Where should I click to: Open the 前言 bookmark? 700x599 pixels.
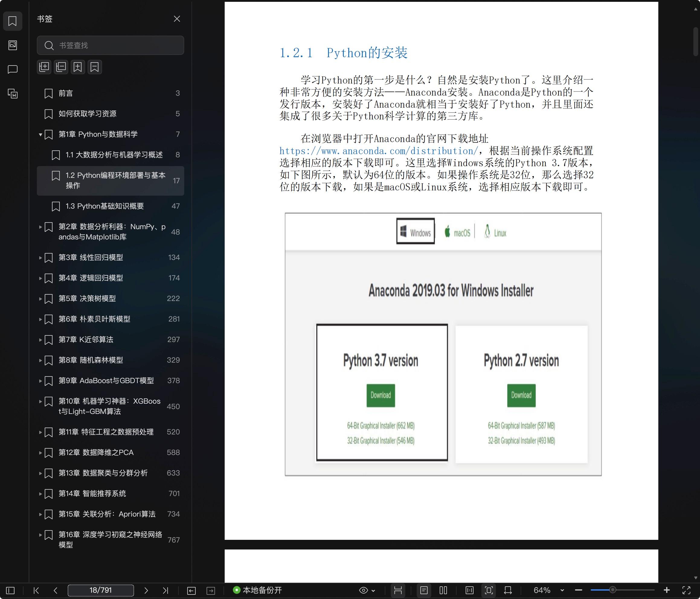tap(111, 93)
